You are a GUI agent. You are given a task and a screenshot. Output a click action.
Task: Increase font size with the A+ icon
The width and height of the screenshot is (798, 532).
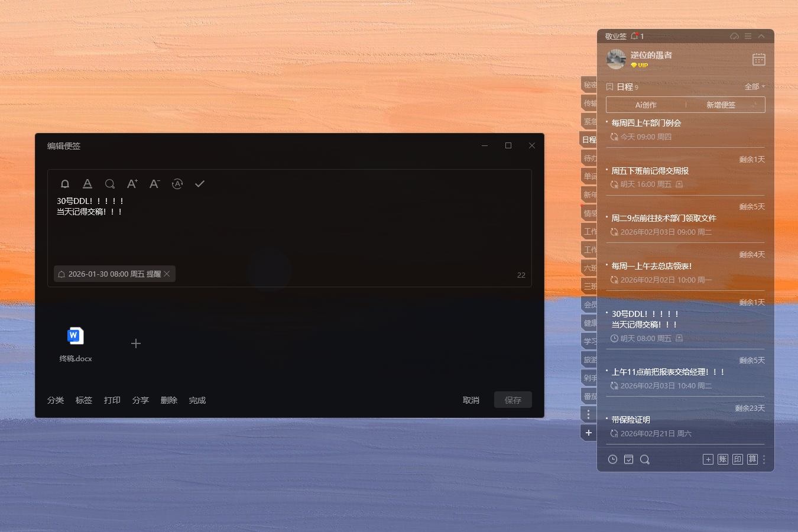click(132, 184)
